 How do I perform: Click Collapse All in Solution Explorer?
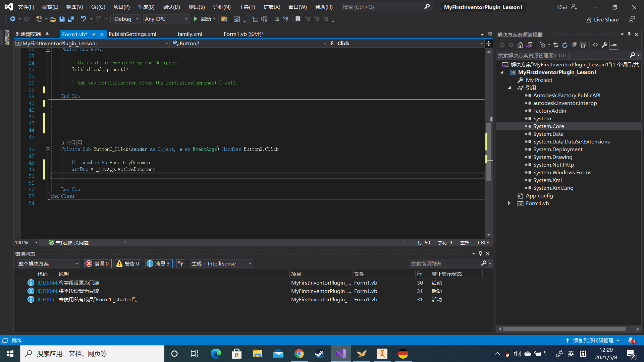tap(574, 45)
